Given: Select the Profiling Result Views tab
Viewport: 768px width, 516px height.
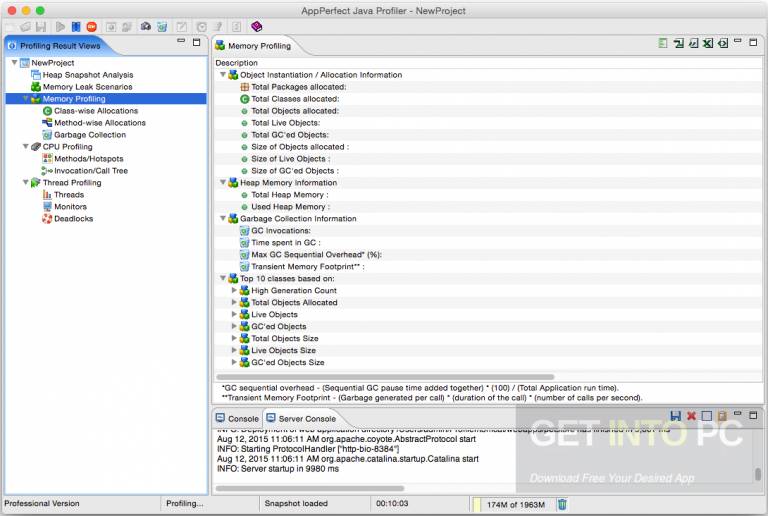Looking at the screenshot, I should (54, 46).
